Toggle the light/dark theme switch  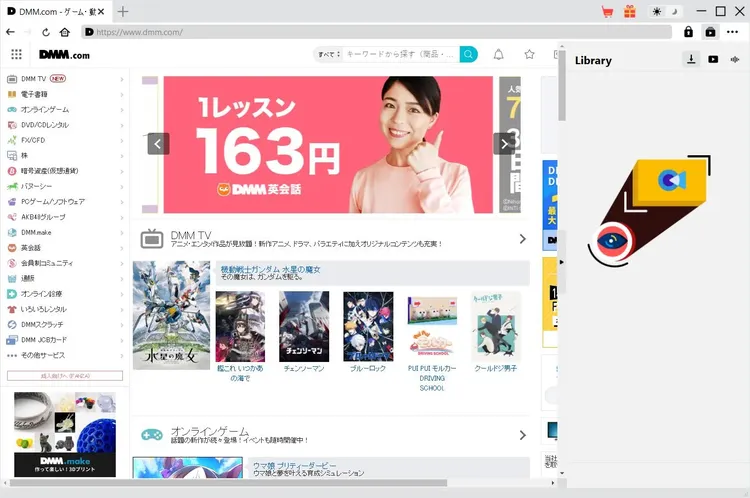(x=665, y=11)
